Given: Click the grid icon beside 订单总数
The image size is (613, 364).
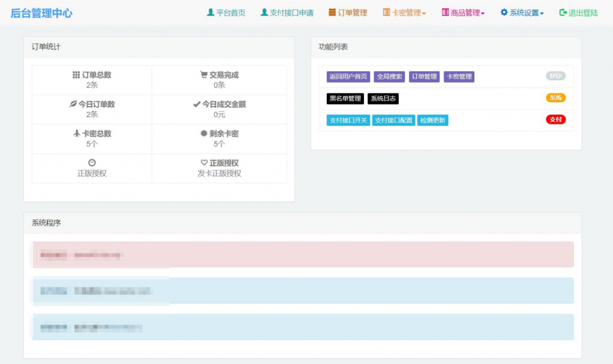Looking at the screenshot, I should pyautogui.click(x=76, y=75).
